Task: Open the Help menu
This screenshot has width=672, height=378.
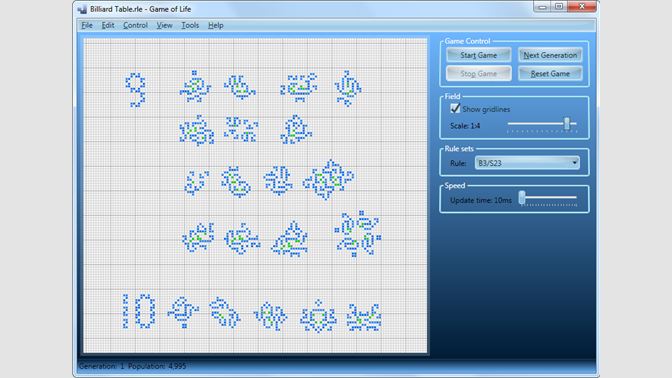Action: (216, 25)
